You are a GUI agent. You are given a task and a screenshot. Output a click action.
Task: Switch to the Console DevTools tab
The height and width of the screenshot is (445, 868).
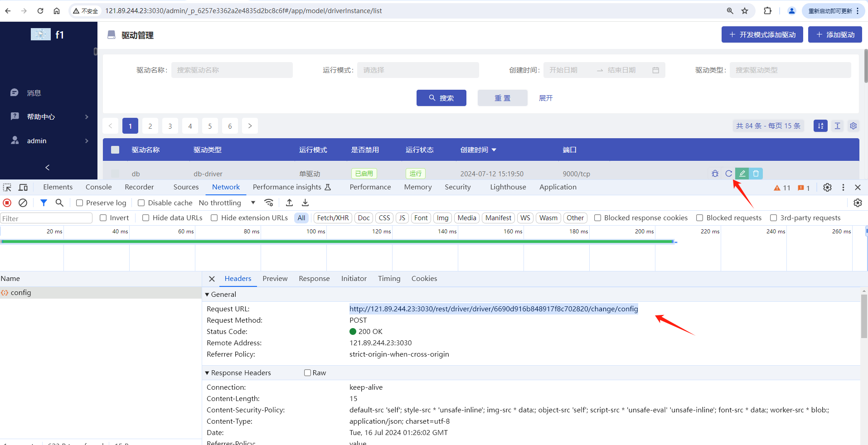point(98,187)
